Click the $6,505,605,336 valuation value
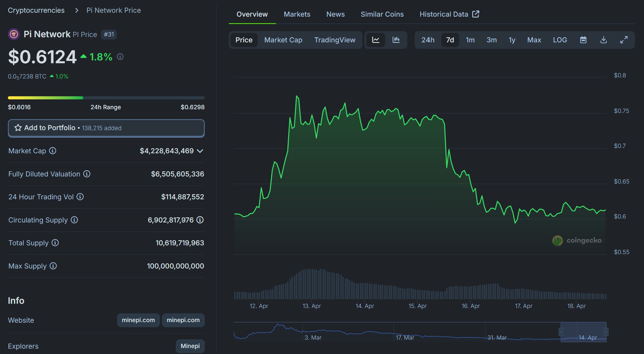The image size is (644, 354). [x=177, y=174]
